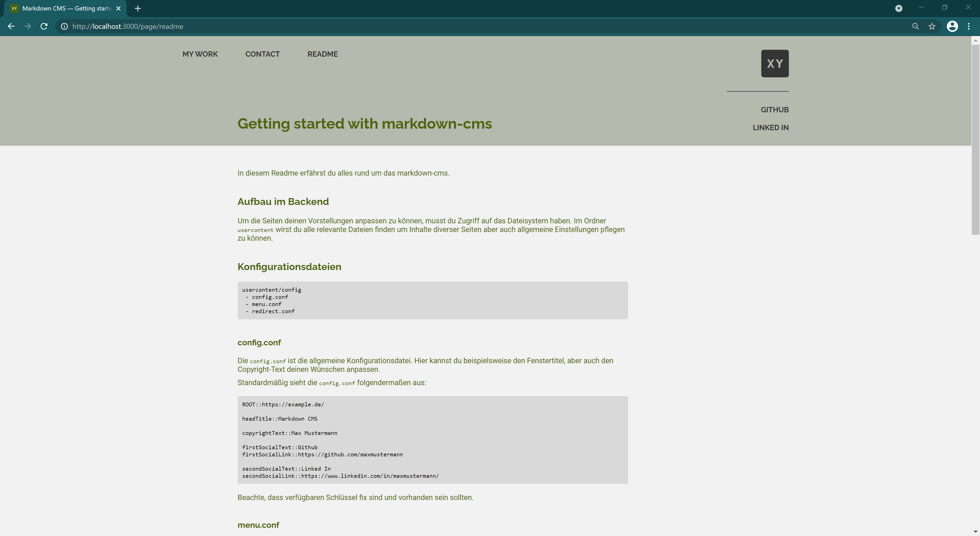The image size is (980, 536).
Task: Follow the GITHUB social link
Action: (775, 109)
